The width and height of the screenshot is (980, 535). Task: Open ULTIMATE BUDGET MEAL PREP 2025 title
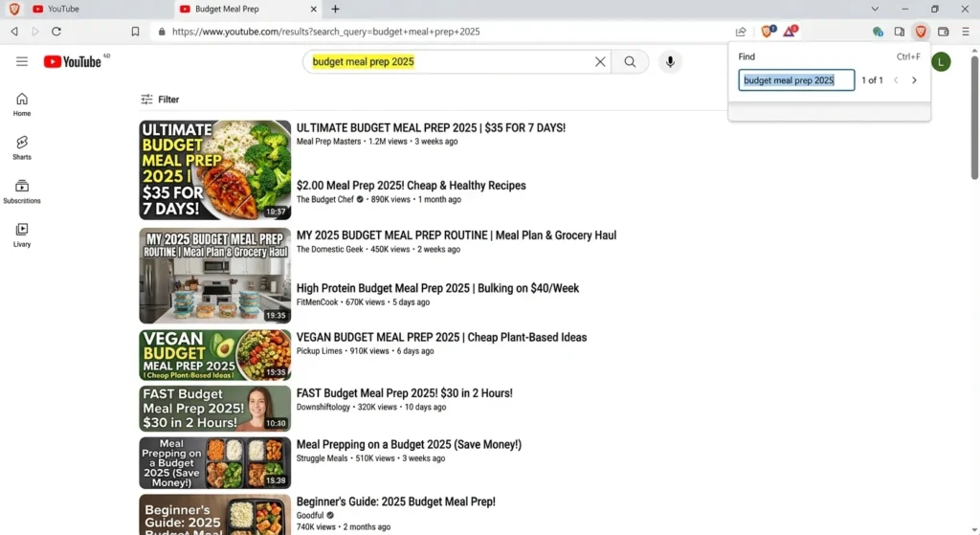431,127
